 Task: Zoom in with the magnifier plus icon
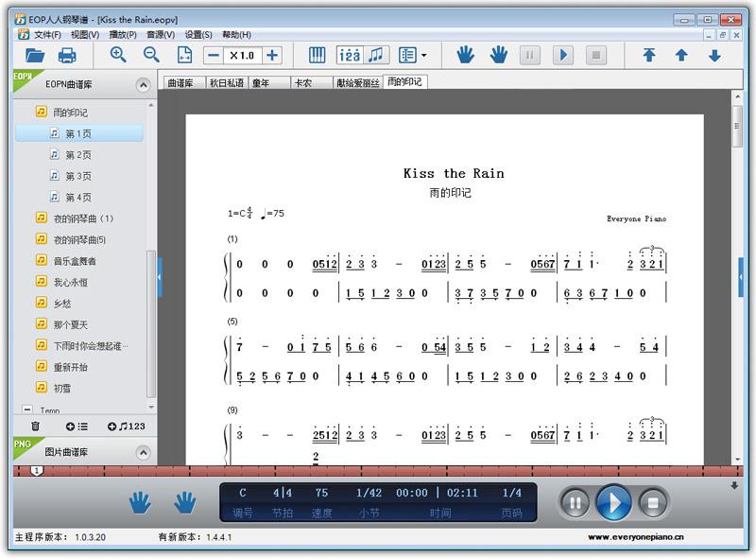pos(118,55)
